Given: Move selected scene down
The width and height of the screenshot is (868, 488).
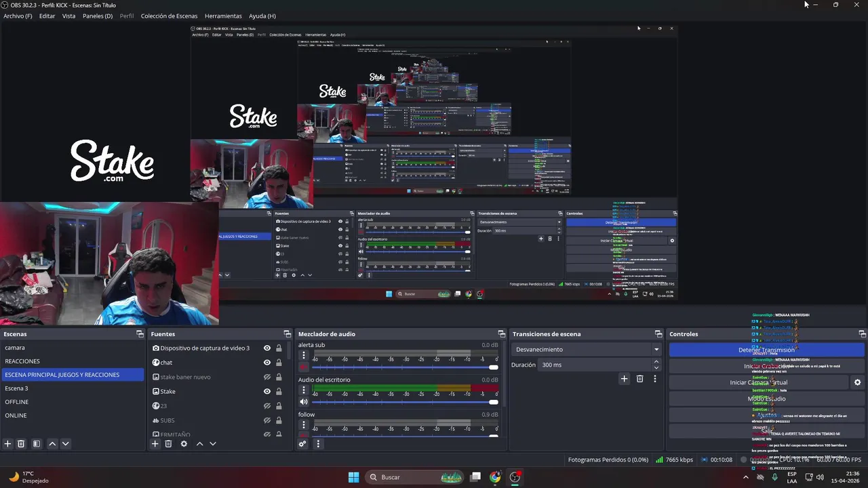Looking at the screenshot, I should [65, 444].
